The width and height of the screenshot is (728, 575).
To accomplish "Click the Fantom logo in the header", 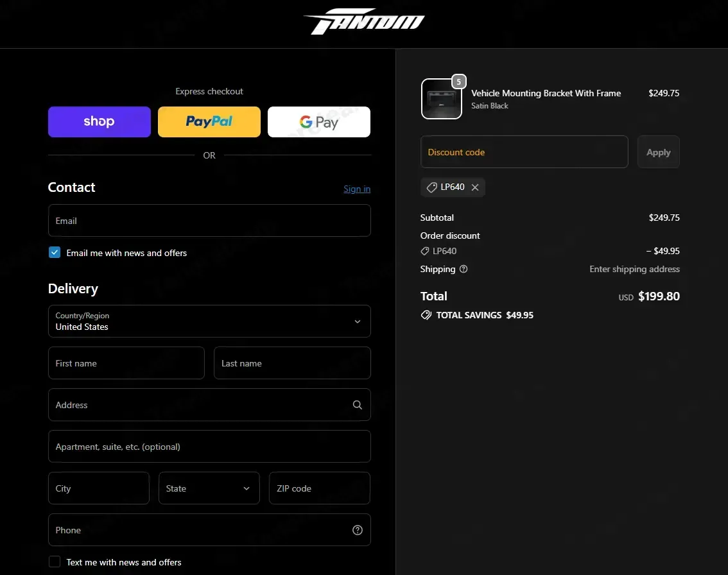I will (364, 21).
